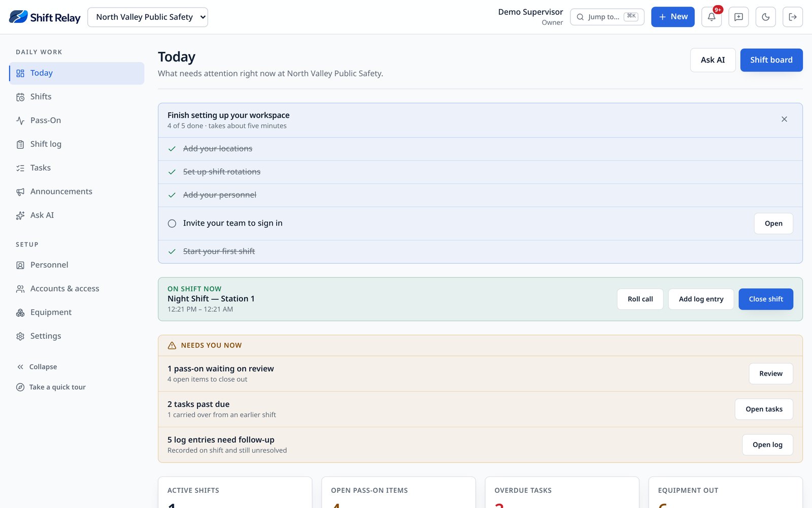
Task: Open Tasks in sidebar
Action: 77,168
